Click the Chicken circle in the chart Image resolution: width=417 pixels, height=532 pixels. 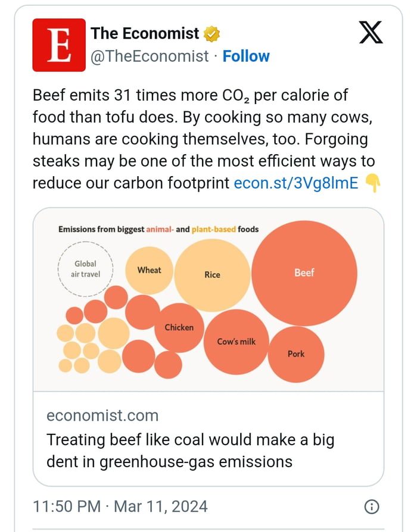tap(179, 327)
